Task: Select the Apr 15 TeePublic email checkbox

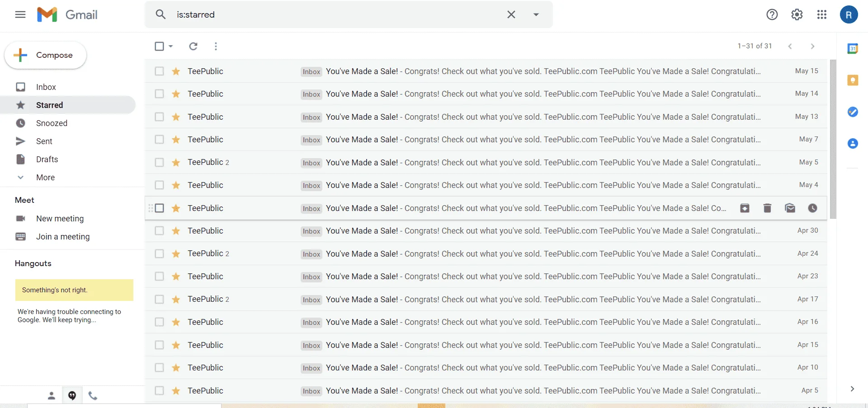Action: coord(159,345)
